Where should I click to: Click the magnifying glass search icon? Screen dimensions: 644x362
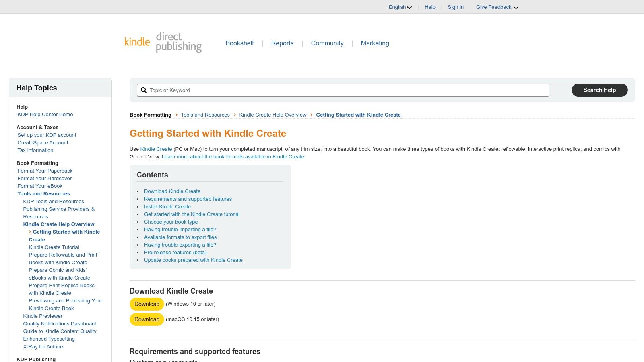(144, 90)
